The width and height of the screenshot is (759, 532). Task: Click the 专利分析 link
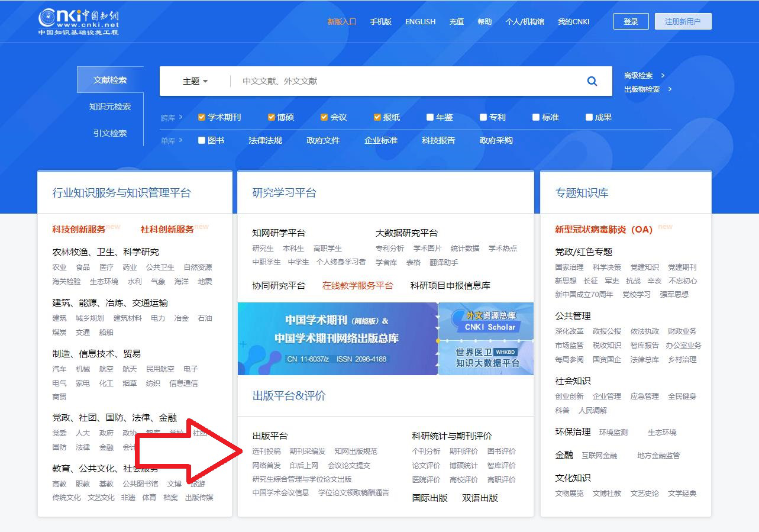pyautogui.click(x=390, y=248)
